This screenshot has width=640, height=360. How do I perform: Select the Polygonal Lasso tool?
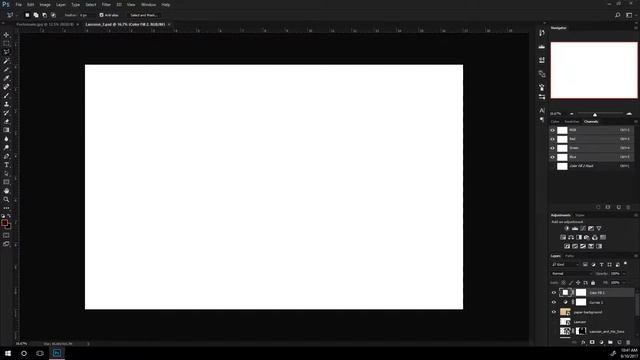click(x=6, y=52)
